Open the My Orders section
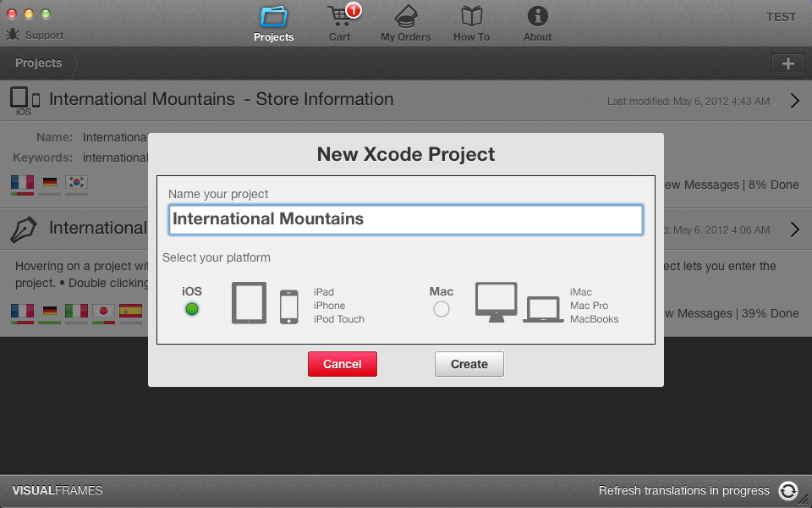Image resolution: width=812 pixels, height=508 pixels. [405, 24]
